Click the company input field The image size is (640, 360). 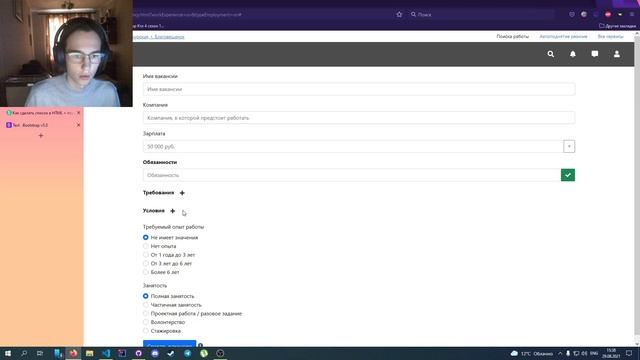pyautogui.click(x=359, y=118)
